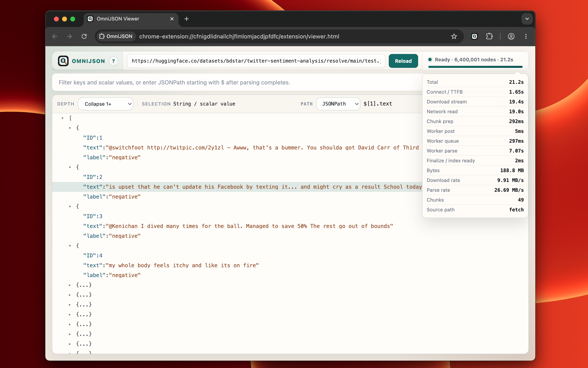Viewport: 588px width, 368px height.
Task: Expand the fifth collapsed {...} object
Action: tap(70, 324)
